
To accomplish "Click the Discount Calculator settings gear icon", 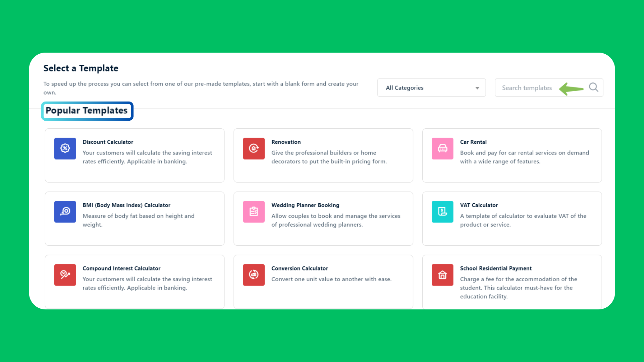I will (65, 148).
